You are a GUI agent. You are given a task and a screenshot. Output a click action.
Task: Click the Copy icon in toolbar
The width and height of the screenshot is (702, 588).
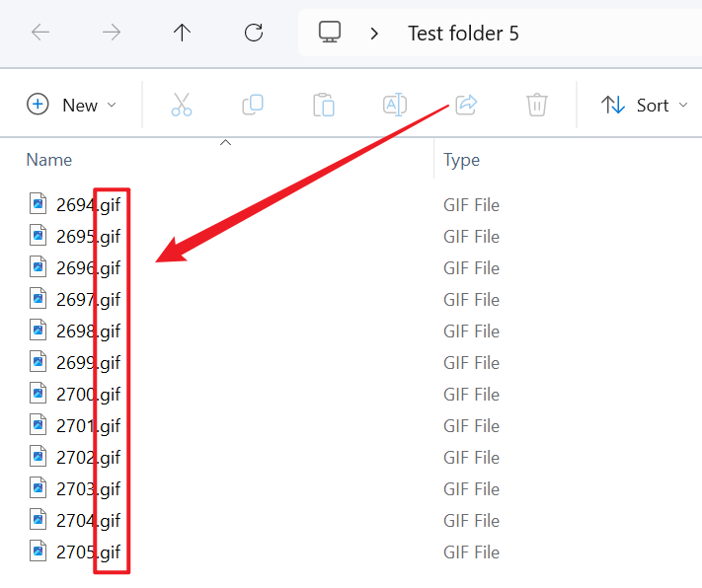[253, 105]
